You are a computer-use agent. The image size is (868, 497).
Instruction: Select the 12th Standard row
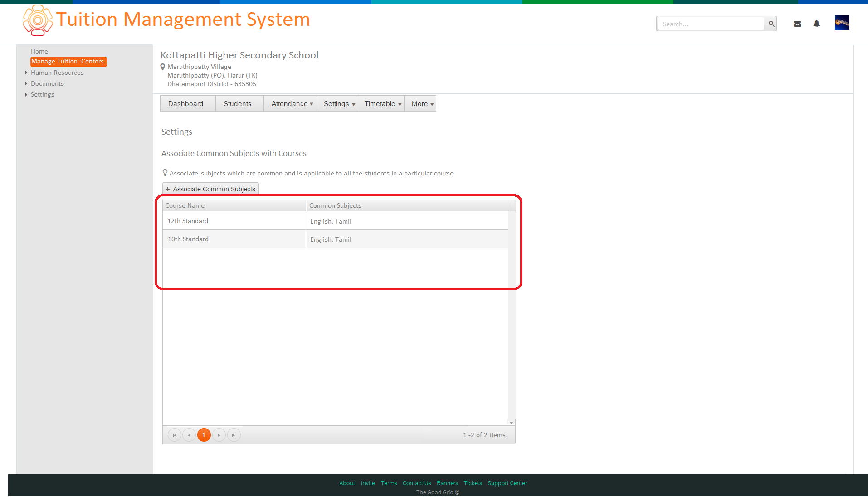335,221
